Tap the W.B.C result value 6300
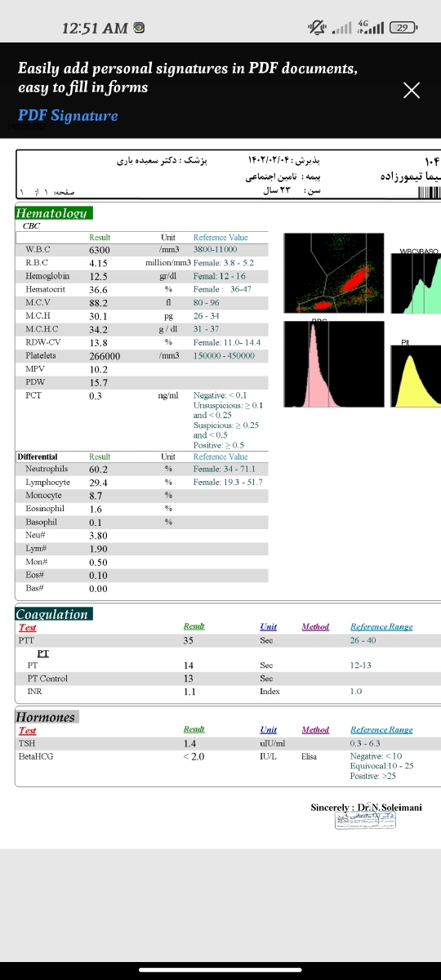The height and width of the screenshot is (980, 441). click(x=100, y=250)
